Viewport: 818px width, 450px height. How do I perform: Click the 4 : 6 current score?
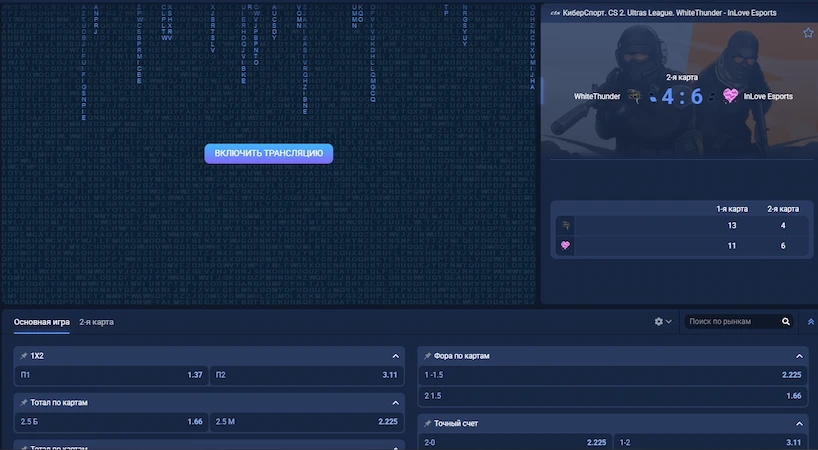pos(682,97)
